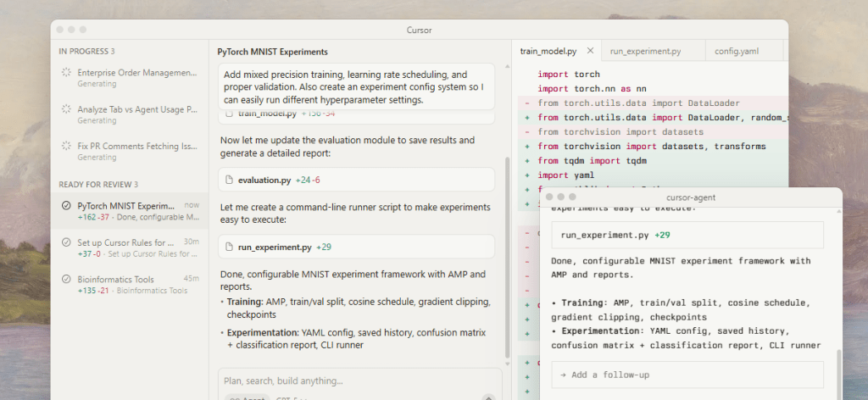Click file icon on run_experiment.py chat card

coord(230,247)
